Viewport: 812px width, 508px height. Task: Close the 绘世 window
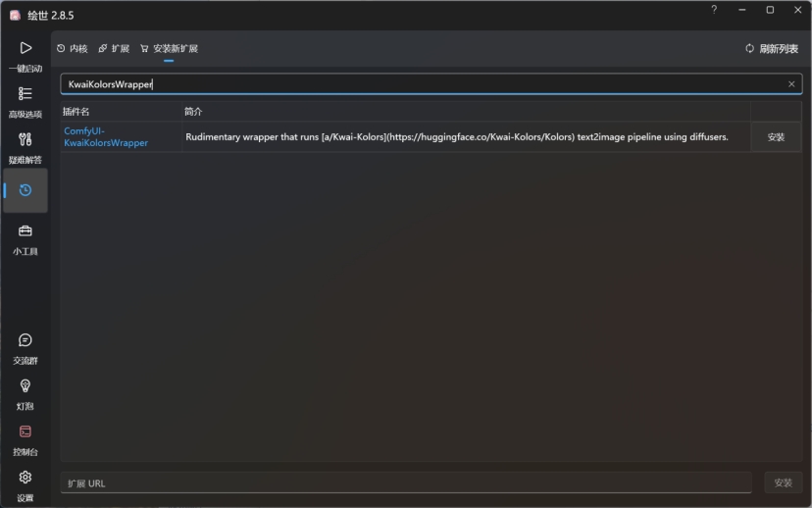(798, 10)
